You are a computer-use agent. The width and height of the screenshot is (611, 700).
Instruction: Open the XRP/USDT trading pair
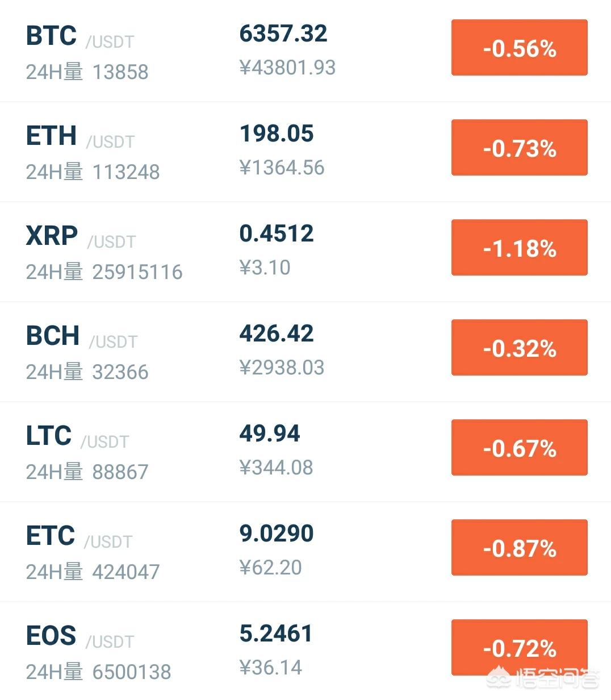tap(305, 252)
